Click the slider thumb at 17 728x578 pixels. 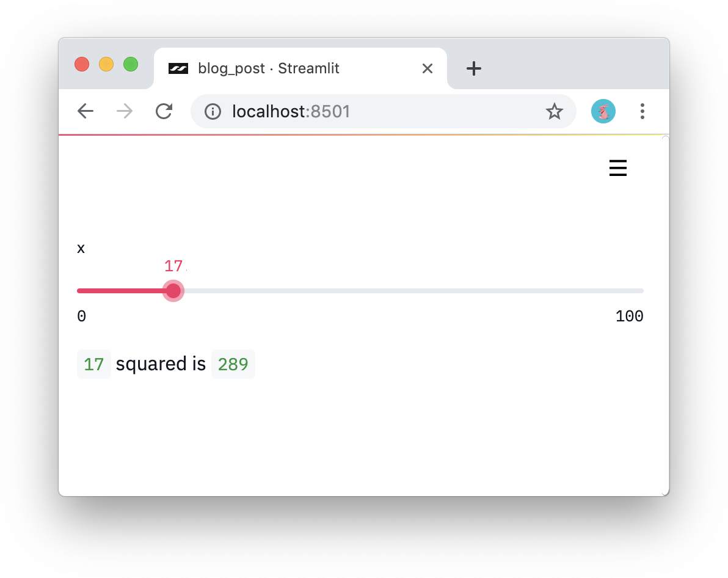173,291
